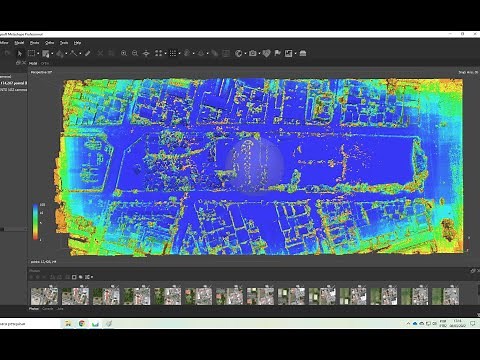This screenshot has height=360, width=480.
Task: Open the point cloud view dropdown
Action: coord(165,54)
